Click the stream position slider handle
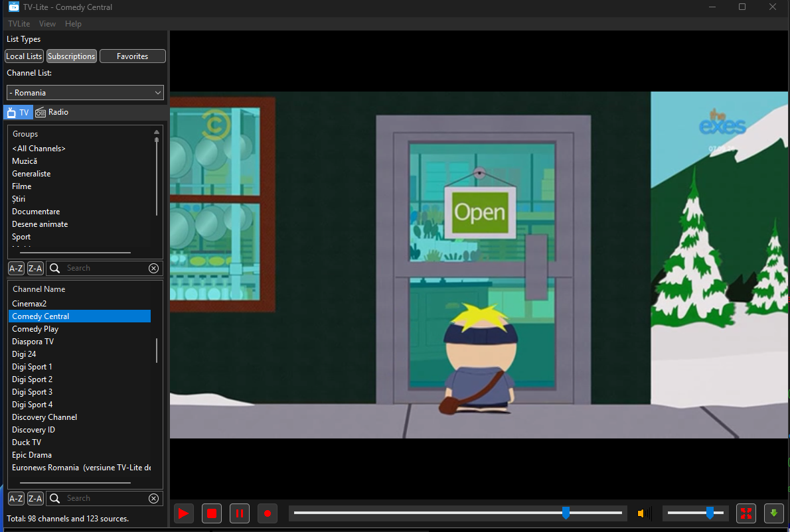 (566, 513)
